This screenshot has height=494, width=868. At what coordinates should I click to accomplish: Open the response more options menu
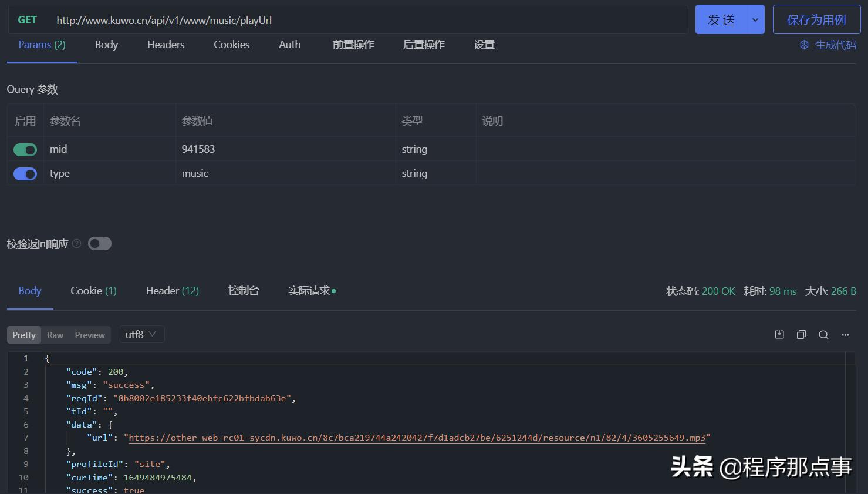tap(845, 334)
